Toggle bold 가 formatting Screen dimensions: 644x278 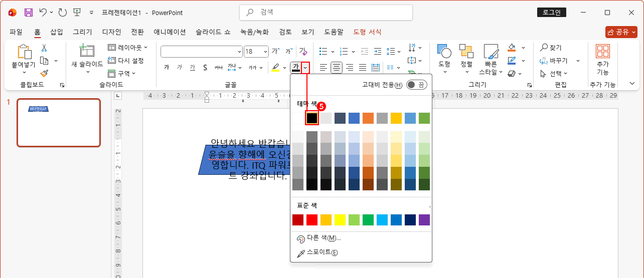click(167, 67)
